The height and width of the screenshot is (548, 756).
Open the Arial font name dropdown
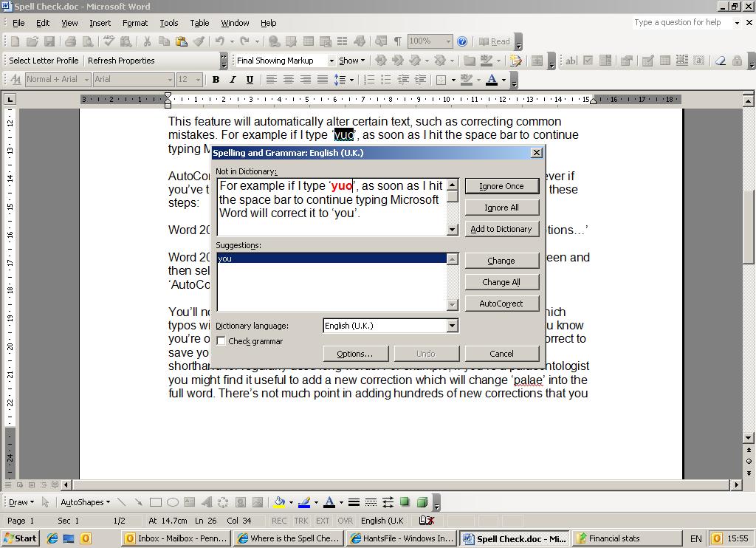pyautogui.click(x=170, y=80)
